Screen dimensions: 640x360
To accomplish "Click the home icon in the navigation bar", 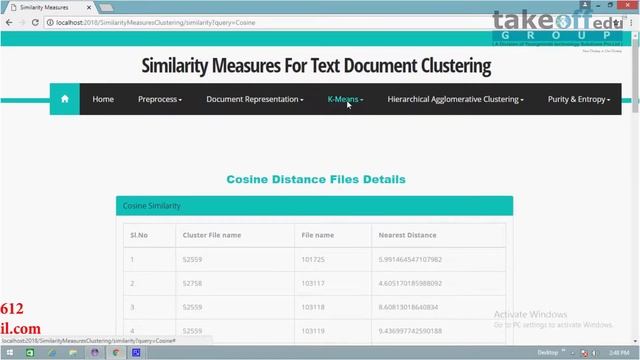I will click(64, 99).
